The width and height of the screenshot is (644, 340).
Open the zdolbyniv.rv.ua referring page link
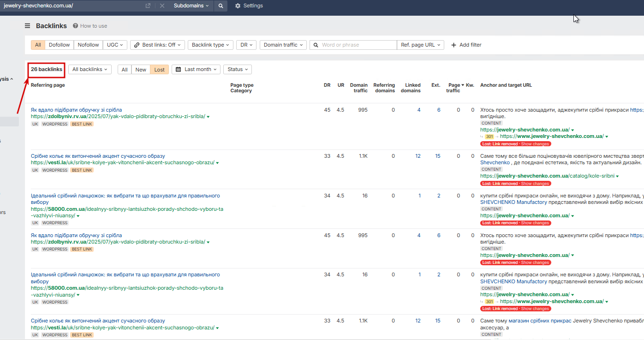[118, 117]
